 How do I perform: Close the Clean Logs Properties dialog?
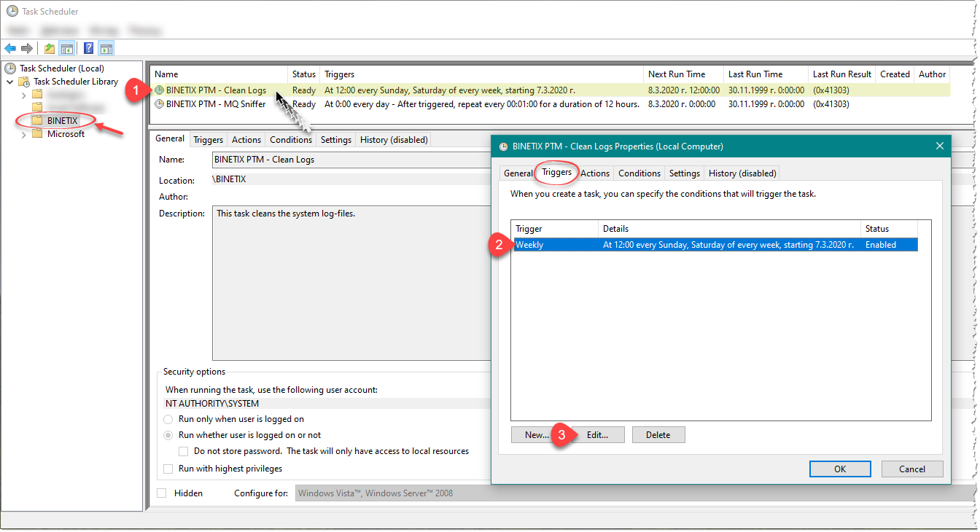click(x=939, y=146)
